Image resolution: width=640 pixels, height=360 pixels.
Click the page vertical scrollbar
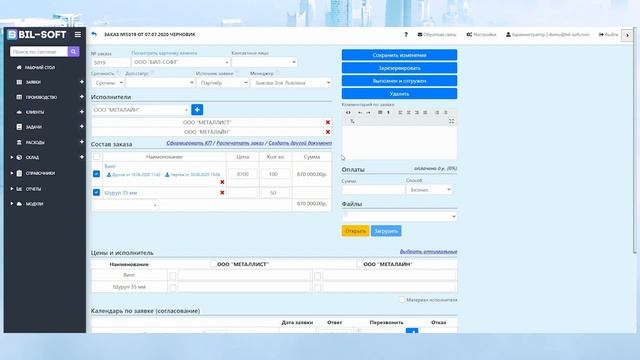635,141
